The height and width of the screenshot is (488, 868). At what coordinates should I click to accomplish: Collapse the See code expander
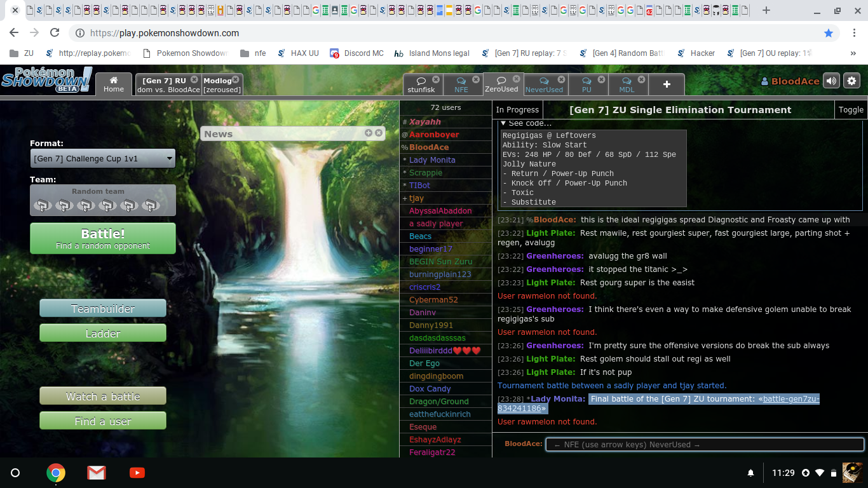coord(526,123)
